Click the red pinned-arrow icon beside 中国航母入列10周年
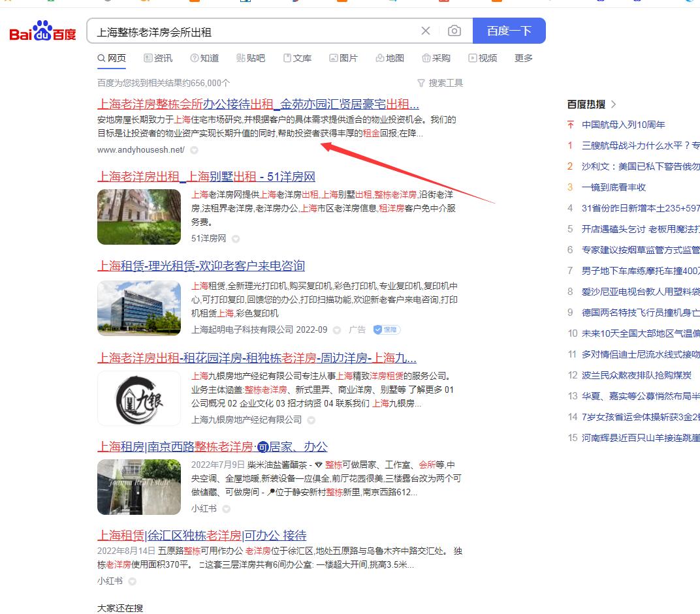Screen dimensions: 700x614 [x=569, y=124]
